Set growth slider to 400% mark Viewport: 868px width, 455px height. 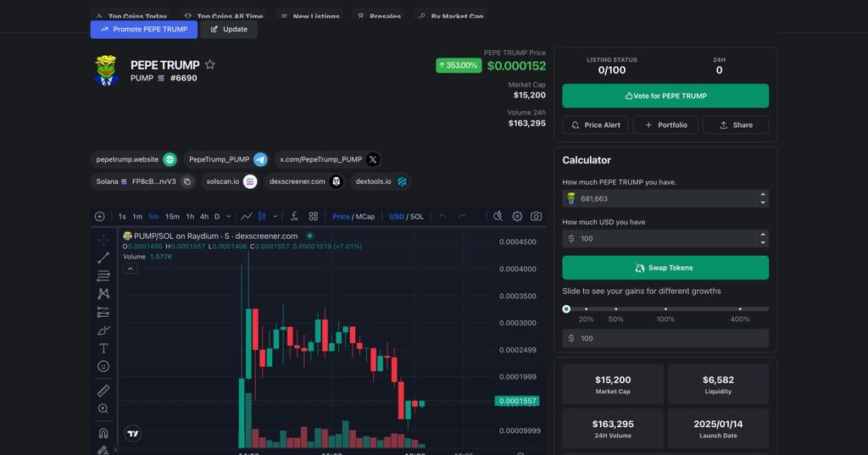tap(740, 309)
